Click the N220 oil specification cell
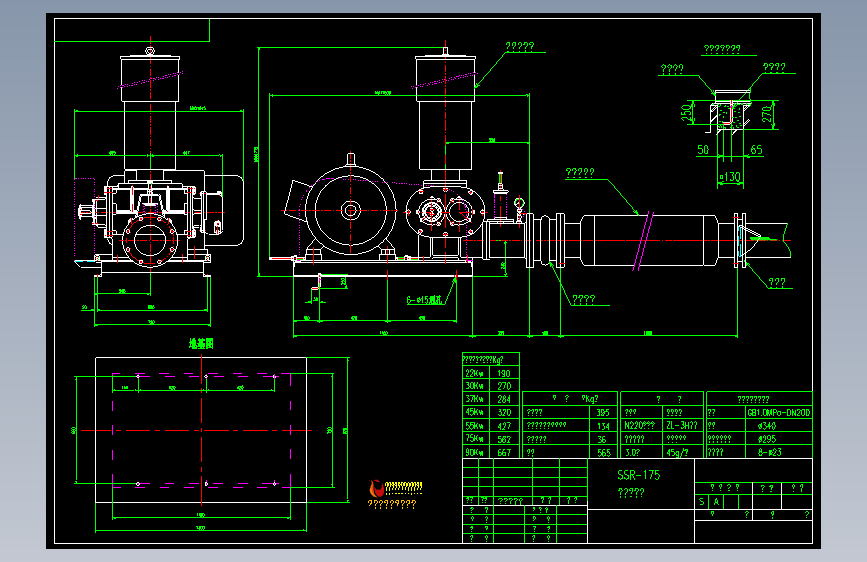The image size is (867, 562). coord(640,425)
